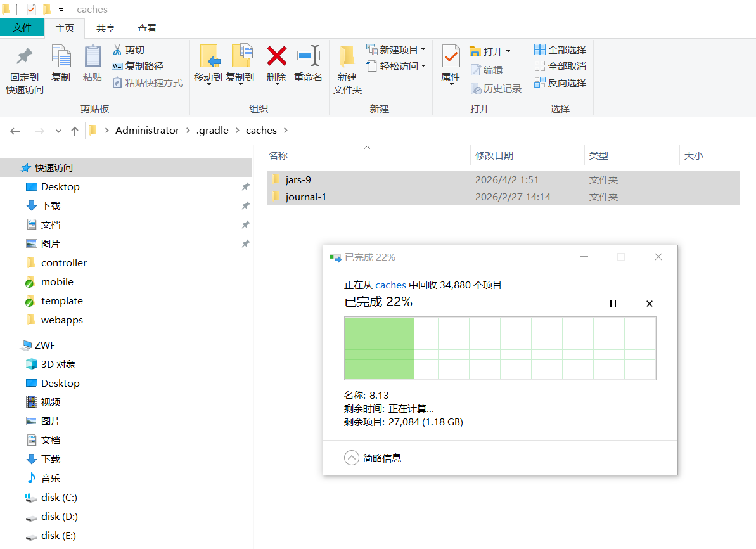Open the 轻松访问 dropdown

[396, 66]
